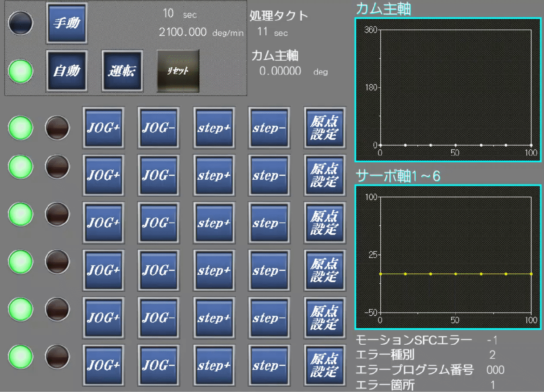Click 原点設定 in the fifth servo row
544x392 pixels.
[325, 318]
